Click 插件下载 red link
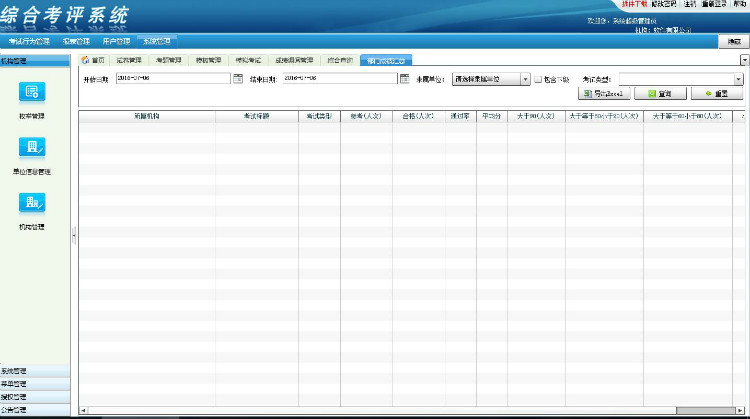Image resolution: width=750 pixels, height=419 pixels. pos(634,4)
